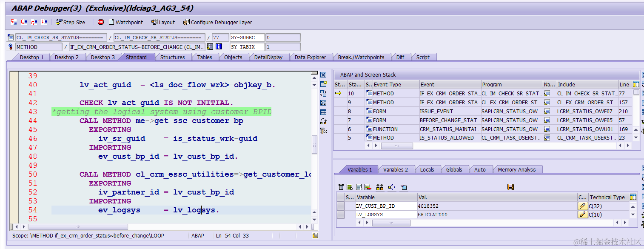Click the editor status bar icon beside Col 33
This screenshot has width=644, height=249.
click(315, 235)
